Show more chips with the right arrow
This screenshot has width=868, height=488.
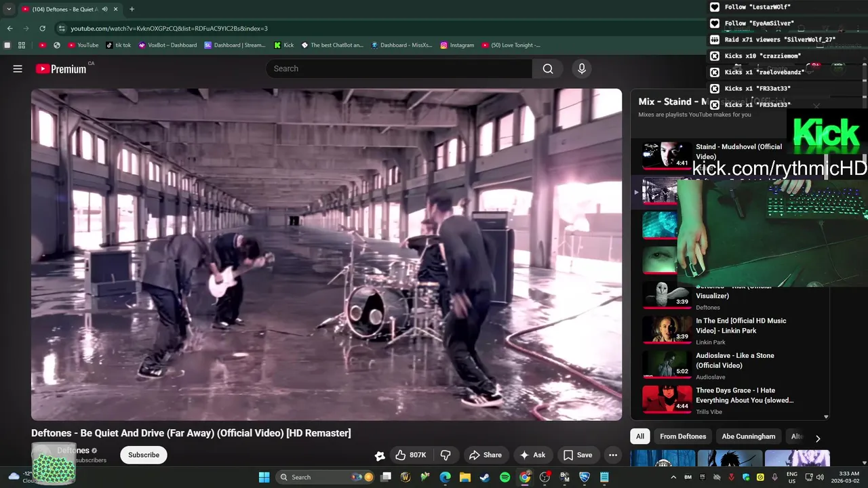[x=818, y=439]
